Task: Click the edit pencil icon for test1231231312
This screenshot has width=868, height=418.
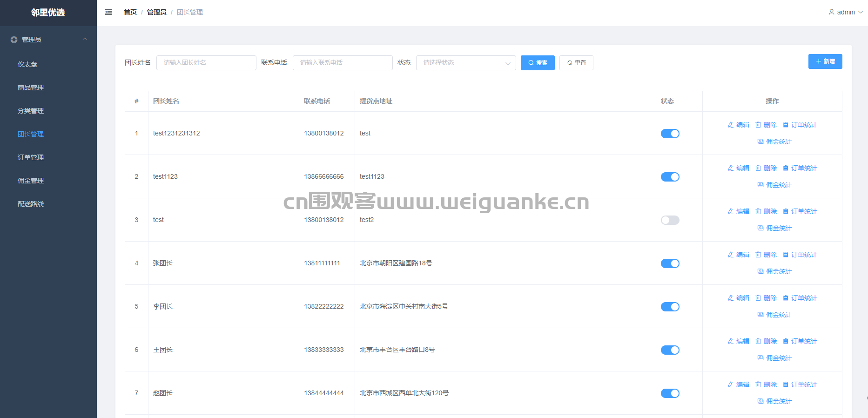Action: 731,125
